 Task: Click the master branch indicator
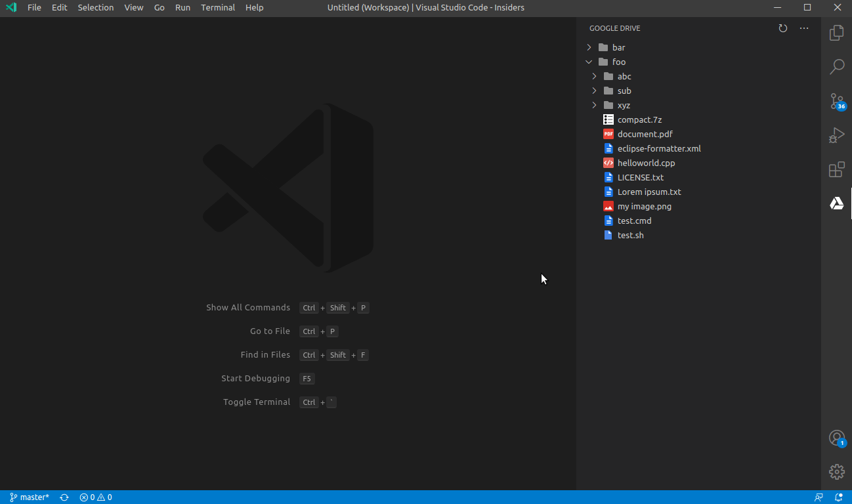pyautogui.click(x=30, y=497)
